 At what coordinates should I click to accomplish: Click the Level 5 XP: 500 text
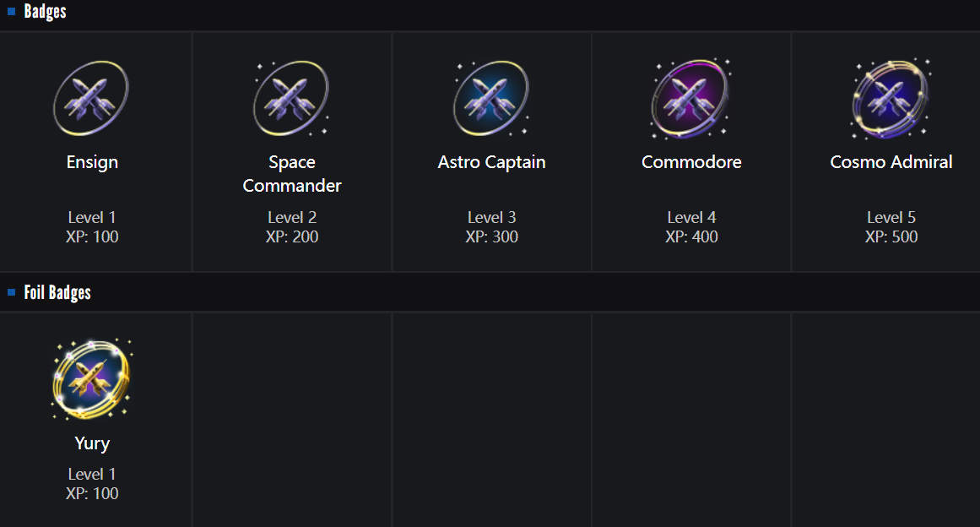click(x=891, y=227)
